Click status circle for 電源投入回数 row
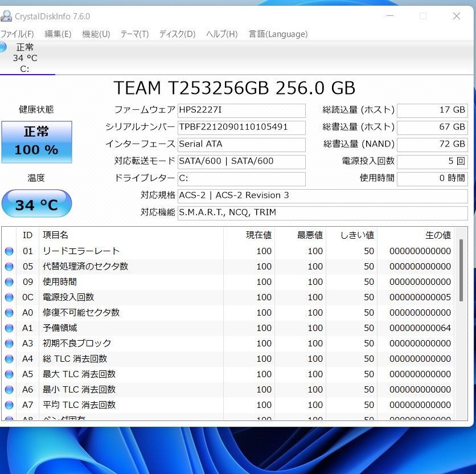Screen dimensions: 476x474 click(x=9, y=297)
